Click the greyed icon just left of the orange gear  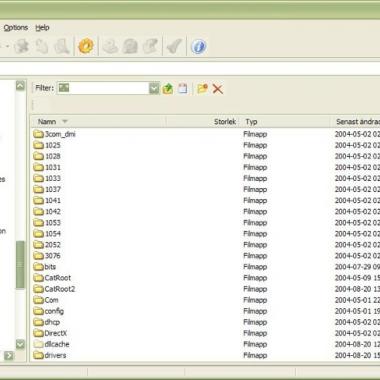pyautogui.click(x=62, y=46)
